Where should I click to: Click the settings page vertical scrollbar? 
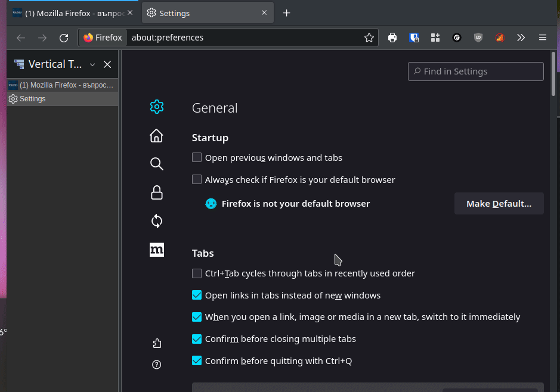click(553, 74)
